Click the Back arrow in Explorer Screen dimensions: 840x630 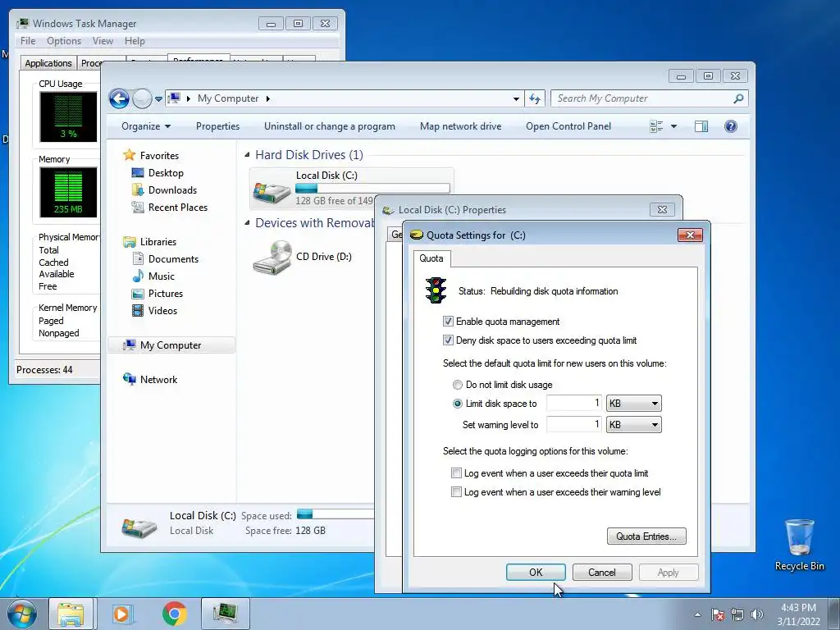pyautogui.click(x=119, y=98)
